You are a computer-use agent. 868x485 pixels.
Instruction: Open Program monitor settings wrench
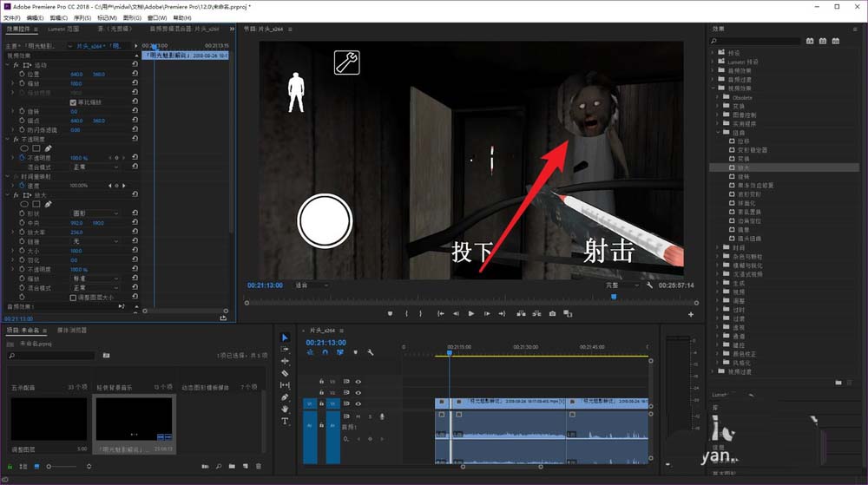point(650,285)
